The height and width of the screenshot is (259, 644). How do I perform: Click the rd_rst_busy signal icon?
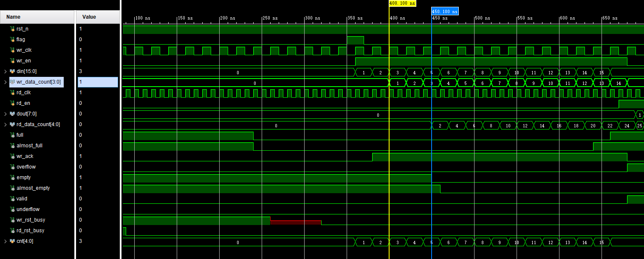point(12,231)
